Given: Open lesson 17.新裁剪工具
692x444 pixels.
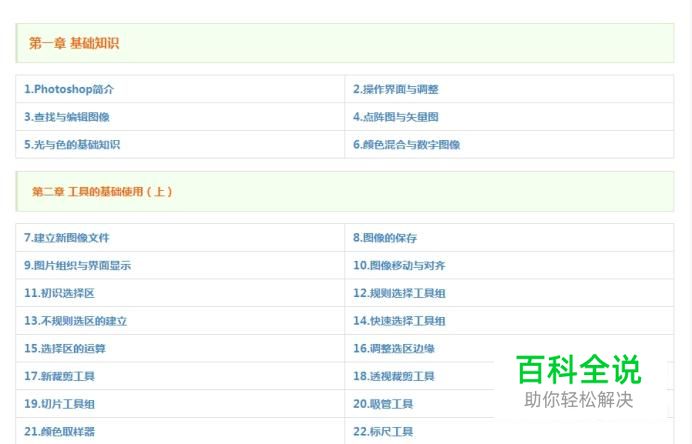Looking at the screenshot, I should click(x=59, y=376).
